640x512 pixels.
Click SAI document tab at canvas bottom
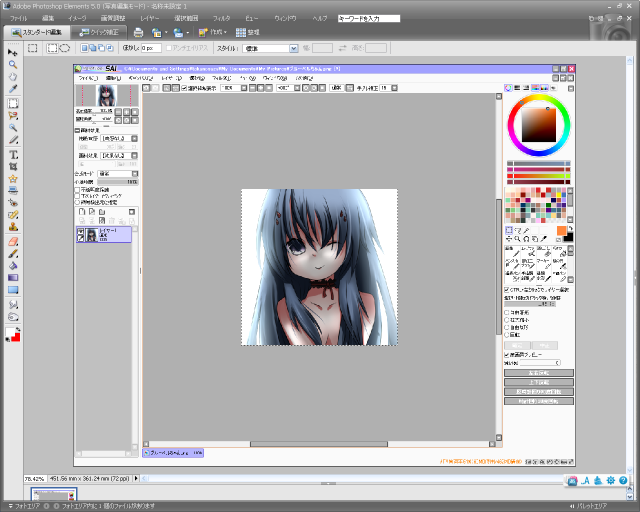[173, 452]
